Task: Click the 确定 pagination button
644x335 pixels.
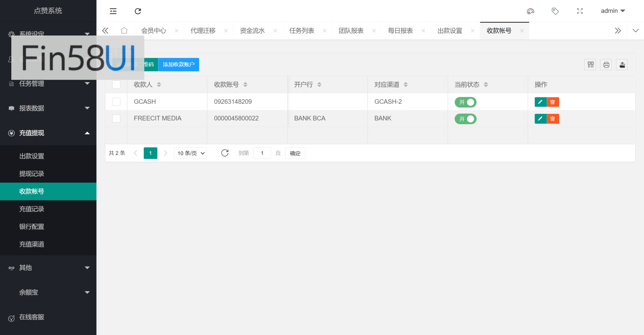Action: coord(295,153)
